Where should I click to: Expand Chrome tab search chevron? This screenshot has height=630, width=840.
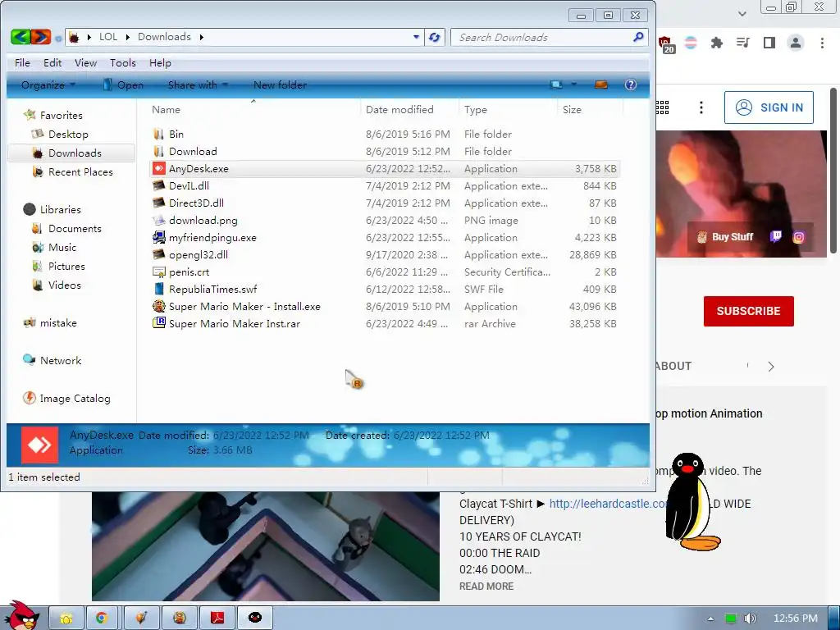tap(742, 13)
